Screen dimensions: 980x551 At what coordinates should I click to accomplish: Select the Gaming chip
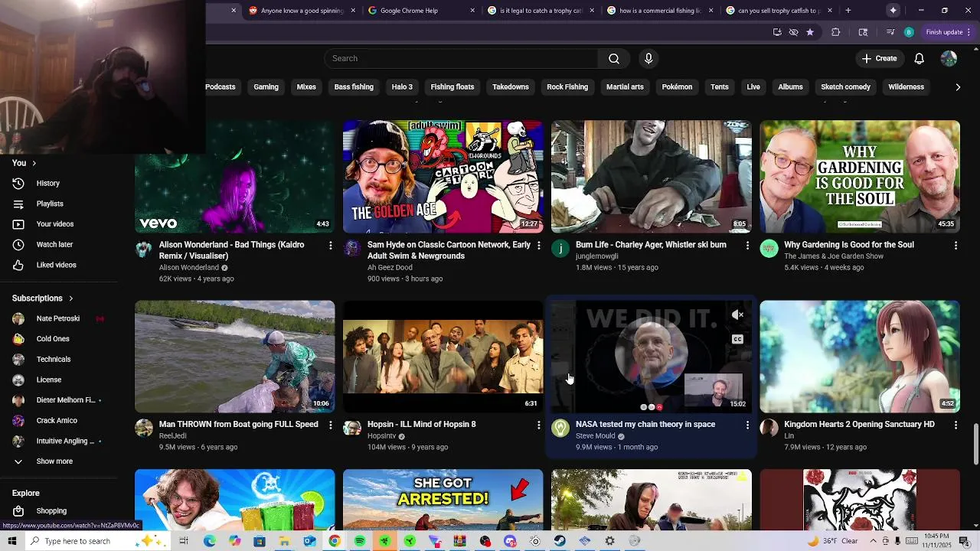click(x=266, y=87)
